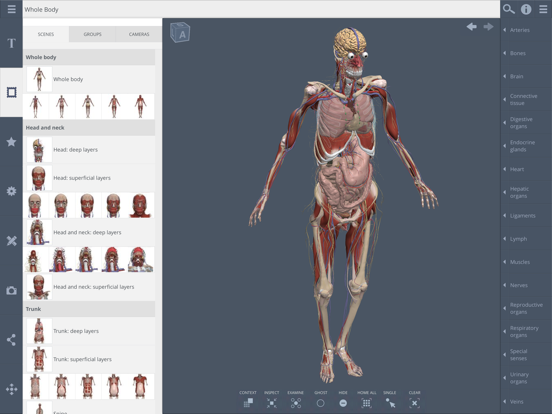The height and width of the screenshot is (414, 552).
Task: Open the Info icon at top right
Action: (526, 9)
